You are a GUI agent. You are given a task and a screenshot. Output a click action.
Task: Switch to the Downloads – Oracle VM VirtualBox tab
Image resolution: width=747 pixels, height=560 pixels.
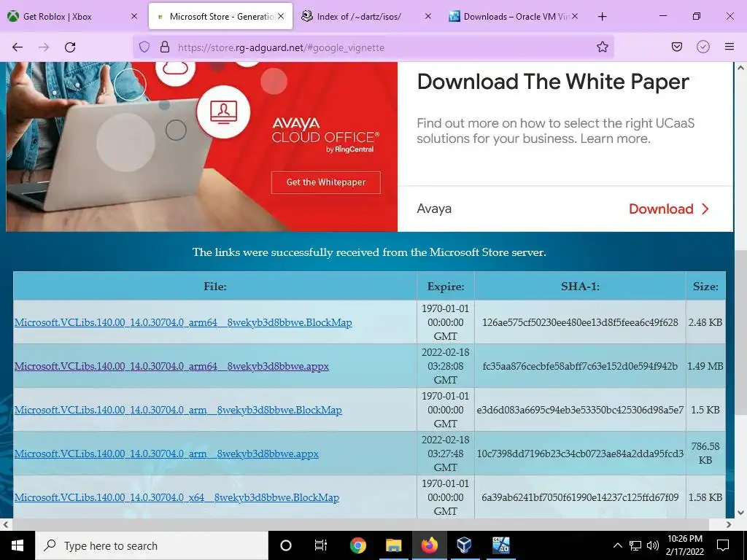(514, 16)
